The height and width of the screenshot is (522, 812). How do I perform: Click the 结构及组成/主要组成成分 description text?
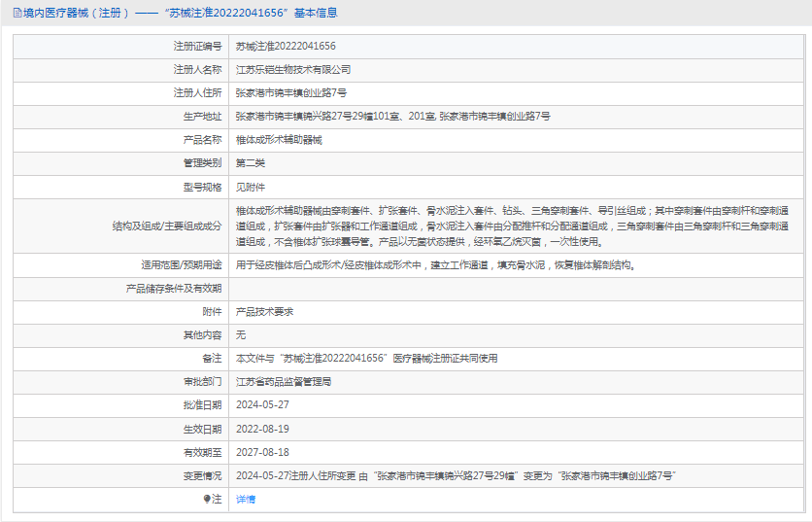click(x=512, y=226)
